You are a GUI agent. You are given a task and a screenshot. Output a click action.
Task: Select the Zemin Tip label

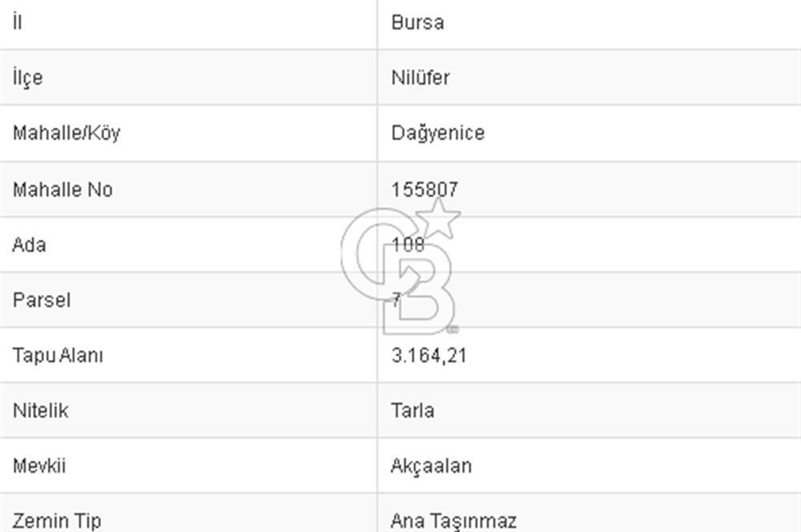click(57, 521)
